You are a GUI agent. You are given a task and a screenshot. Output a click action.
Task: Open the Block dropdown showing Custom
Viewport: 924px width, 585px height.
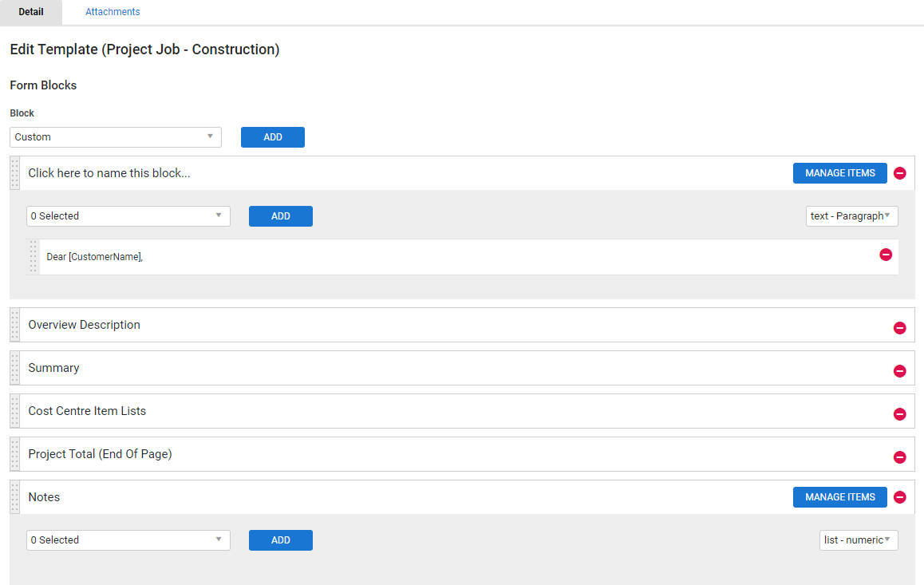point(116,137)
